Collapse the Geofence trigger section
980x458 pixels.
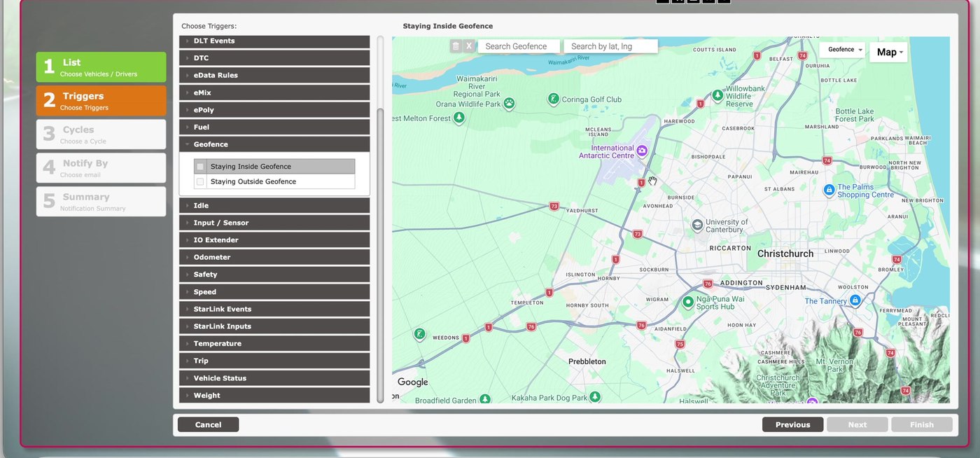pos(274,144)
